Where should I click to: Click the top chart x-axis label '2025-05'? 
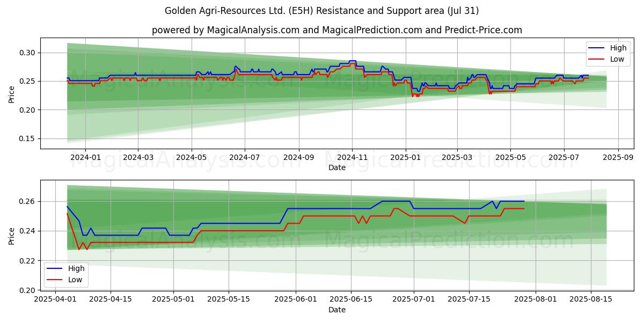click(x=510, y=158)
